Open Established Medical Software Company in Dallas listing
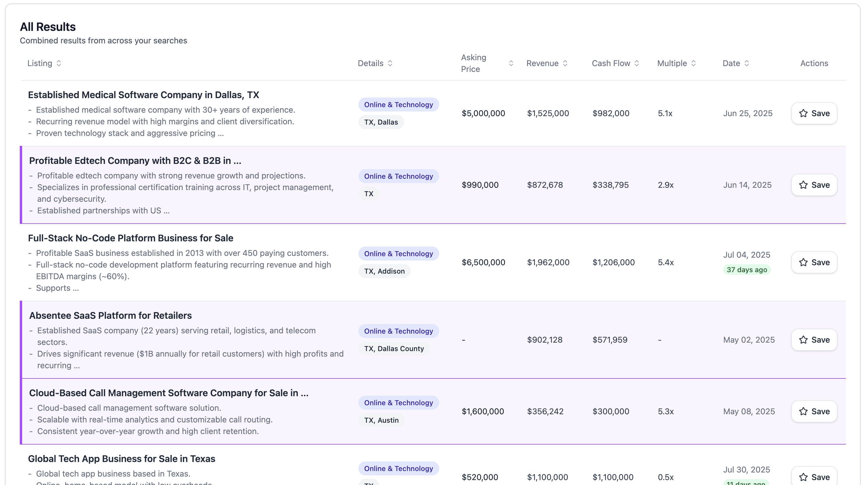 [x=143, y=95]
